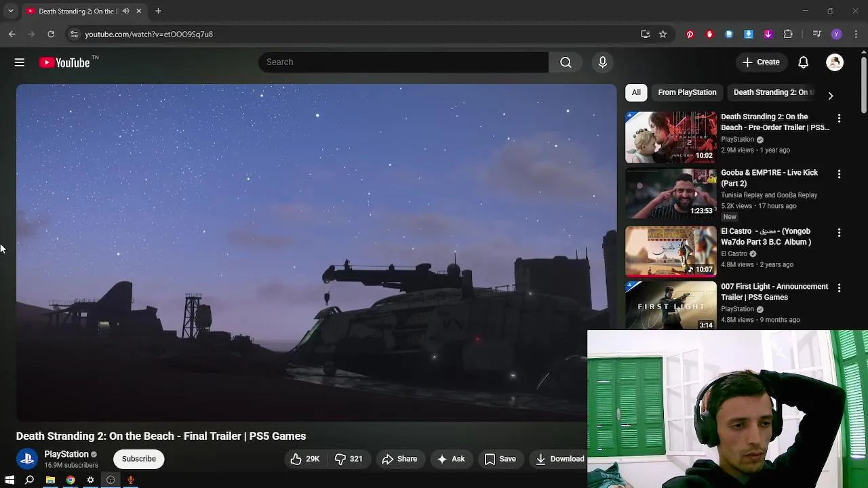This screenshot has width=868, height=488.
Task: Open the YouTube hamburger guide menu
Action: [x=20, y=62]
